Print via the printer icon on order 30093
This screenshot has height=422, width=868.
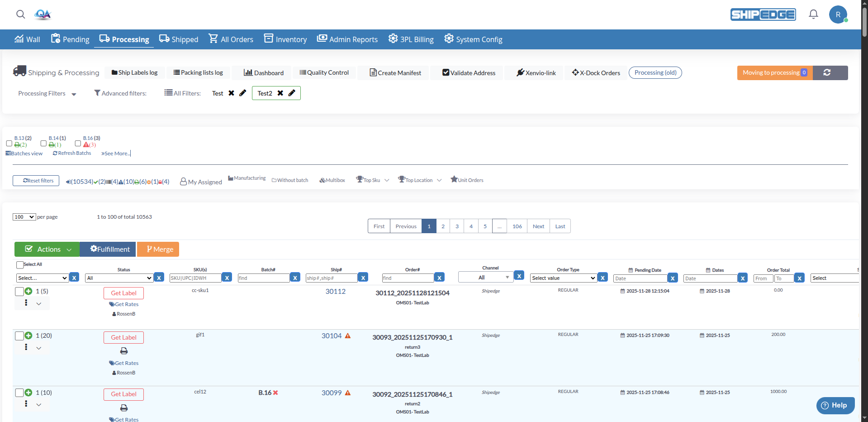coord(123,351)
